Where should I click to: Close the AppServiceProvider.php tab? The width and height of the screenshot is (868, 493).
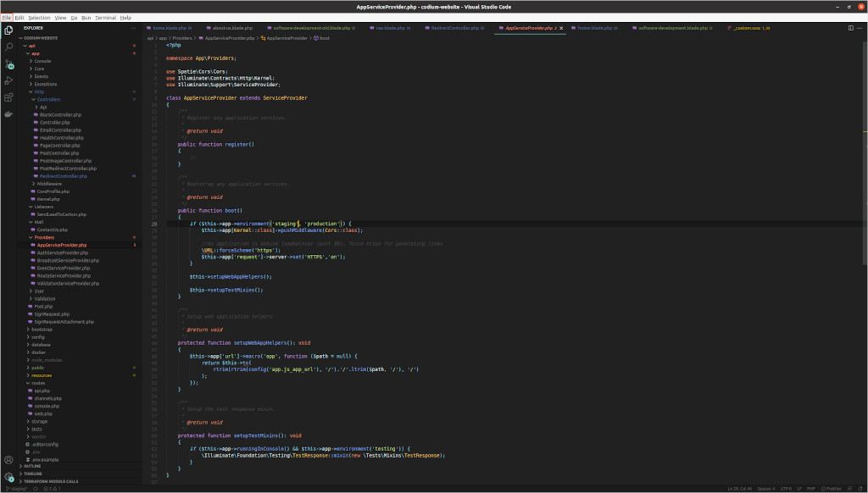[x=561, y=28]
